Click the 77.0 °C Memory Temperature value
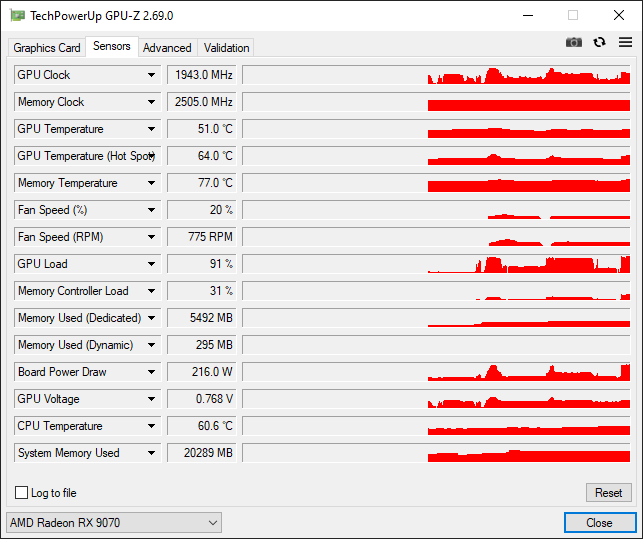 [202, 183]
